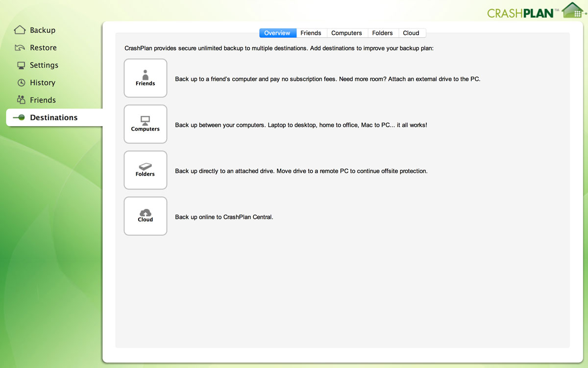Click the 'Back up directly to an attached drive' text
The width and height of the screenshot is (588, 368).
click(301, 171)
